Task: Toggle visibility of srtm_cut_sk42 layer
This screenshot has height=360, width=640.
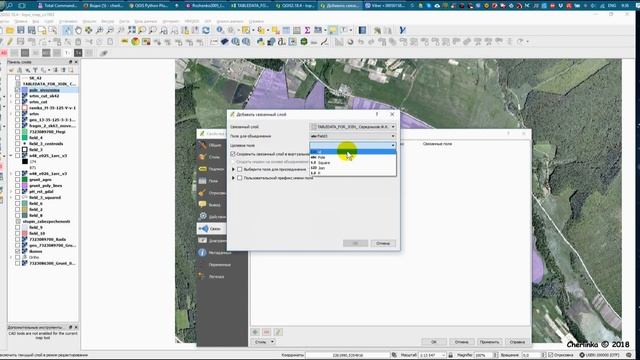Action: 18,96
